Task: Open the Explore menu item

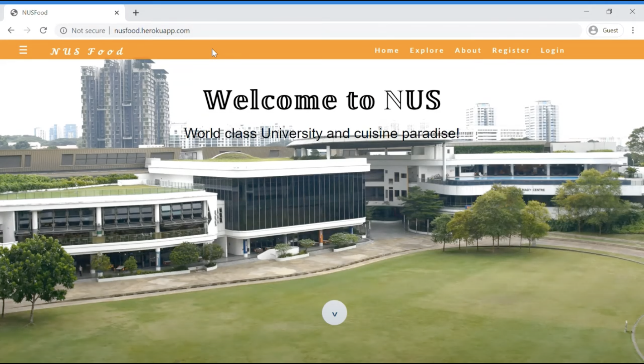Action: pyautogui.click(x=427, y=50)
